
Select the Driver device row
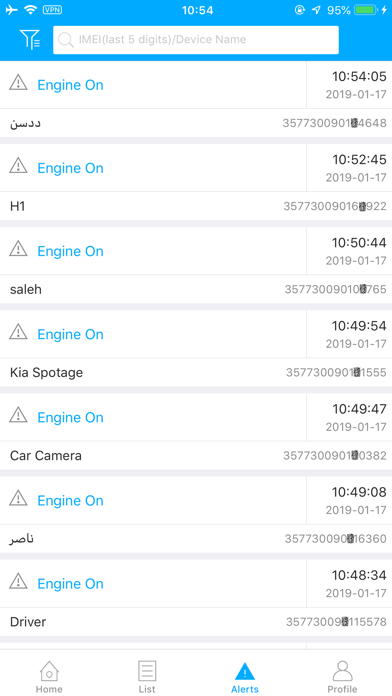click(x=196, y=622)
